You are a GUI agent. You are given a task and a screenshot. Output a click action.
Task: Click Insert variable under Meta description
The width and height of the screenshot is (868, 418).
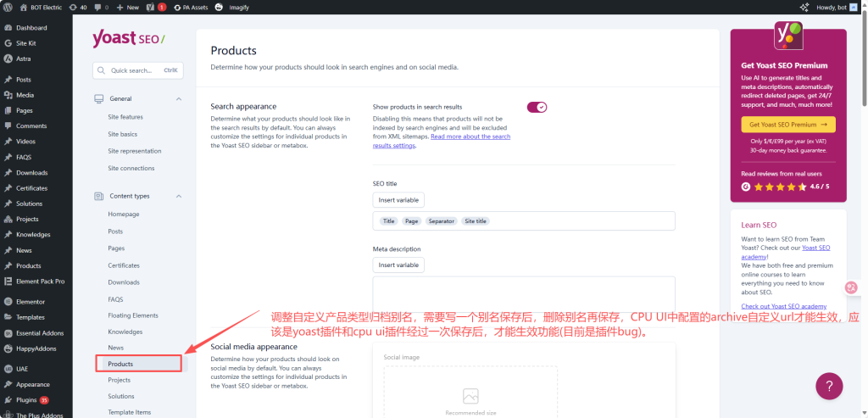click(398, 265)
